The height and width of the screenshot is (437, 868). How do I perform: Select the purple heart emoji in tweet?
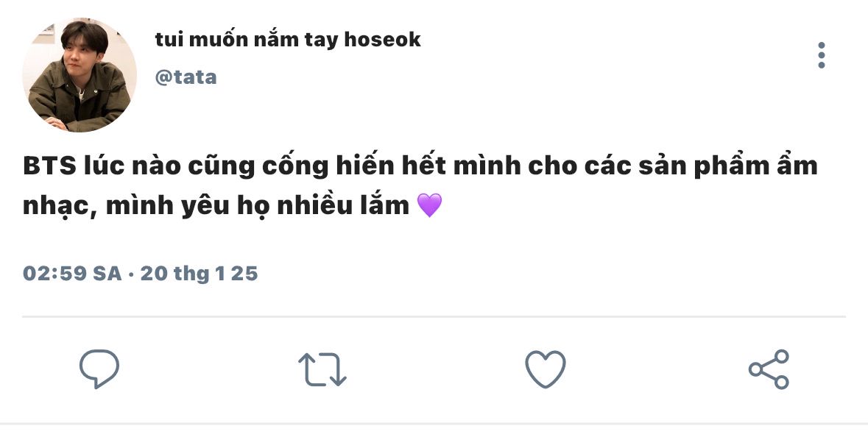pos(429,205)
